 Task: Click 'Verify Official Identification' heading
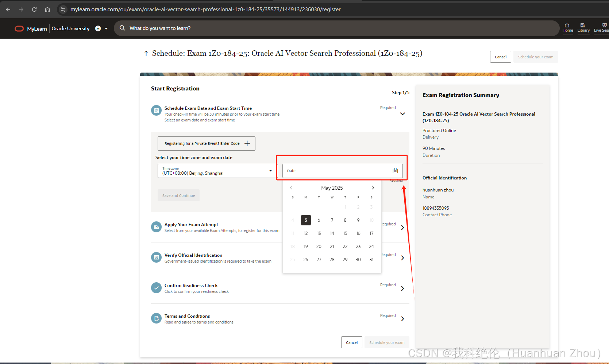click(x=193, y=255)
